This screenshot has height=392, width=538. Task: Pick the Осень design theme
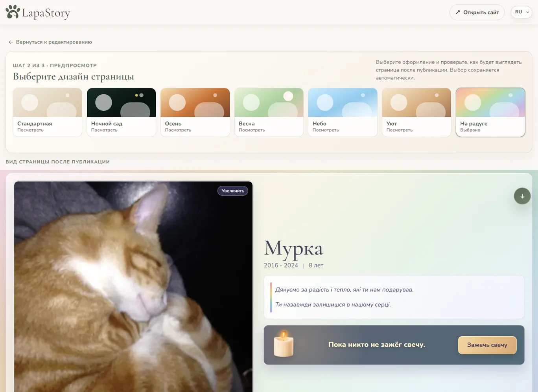click(x=195, y=112)
